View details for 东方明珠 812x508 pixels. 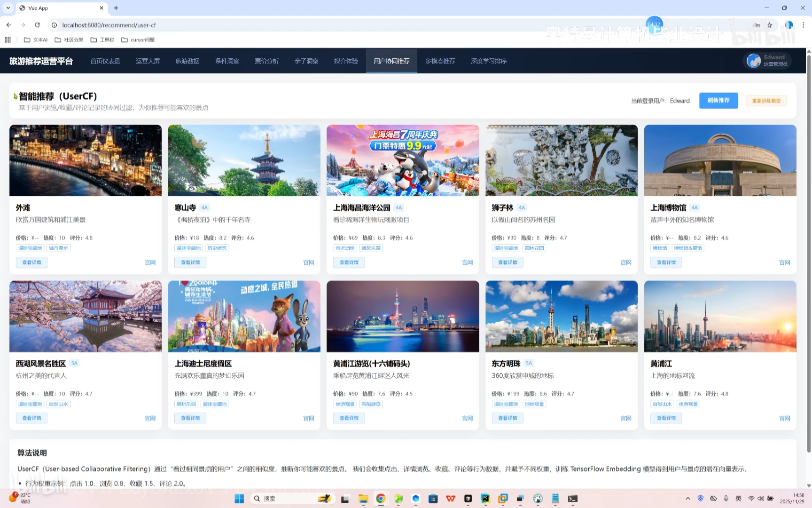507,418
